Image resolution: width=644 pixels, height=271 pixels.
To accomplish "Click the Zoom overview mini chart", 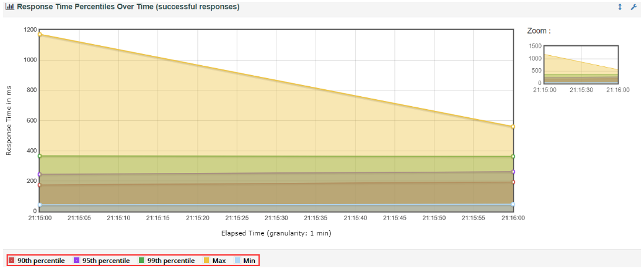I will [x=580, y=64].
